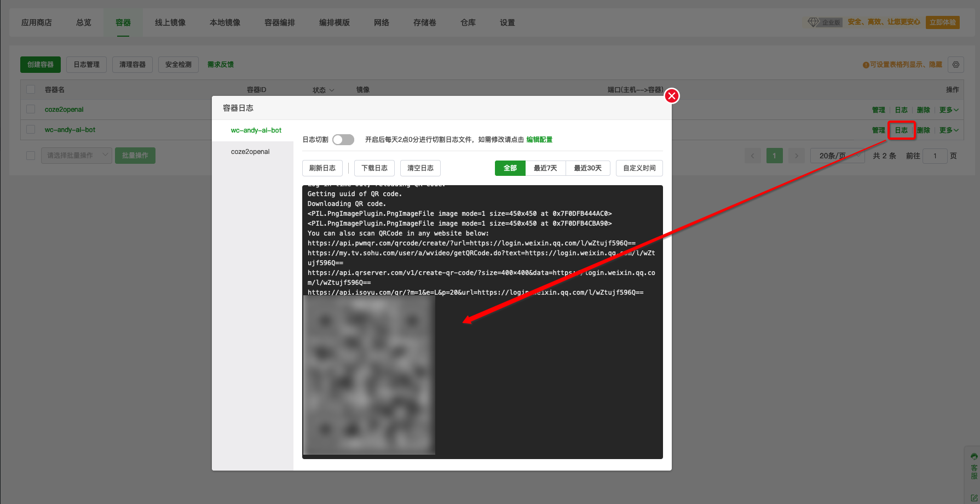Open the 需求反馈 link
Screen dimensions: 980x504
[221, 65]
